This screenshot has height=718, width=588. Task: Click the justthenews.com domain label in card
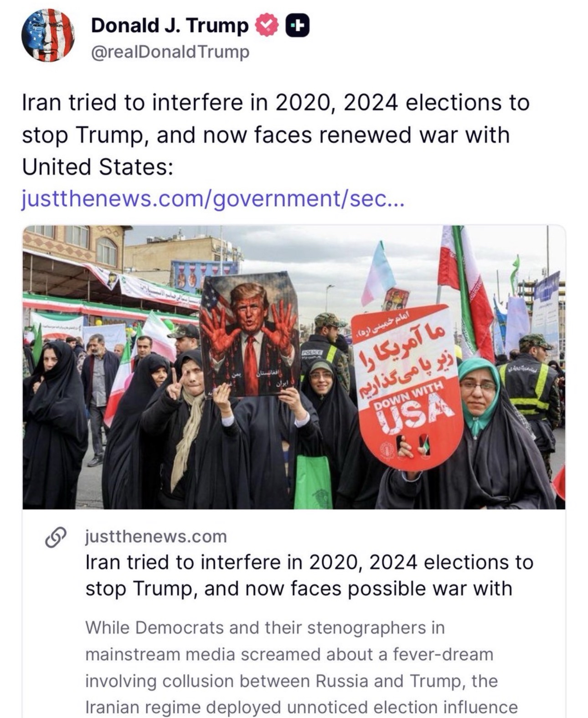click(156, 536)
